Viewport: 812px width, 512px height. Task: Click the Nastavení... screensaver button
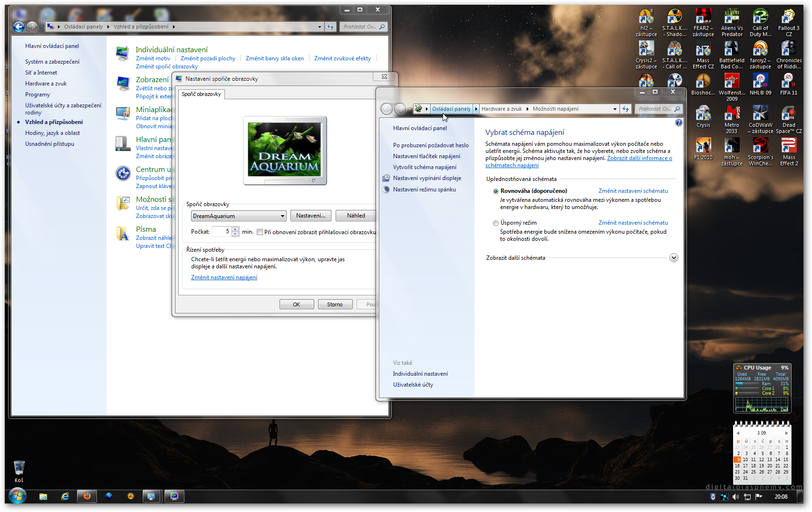(x=310, y=216)
